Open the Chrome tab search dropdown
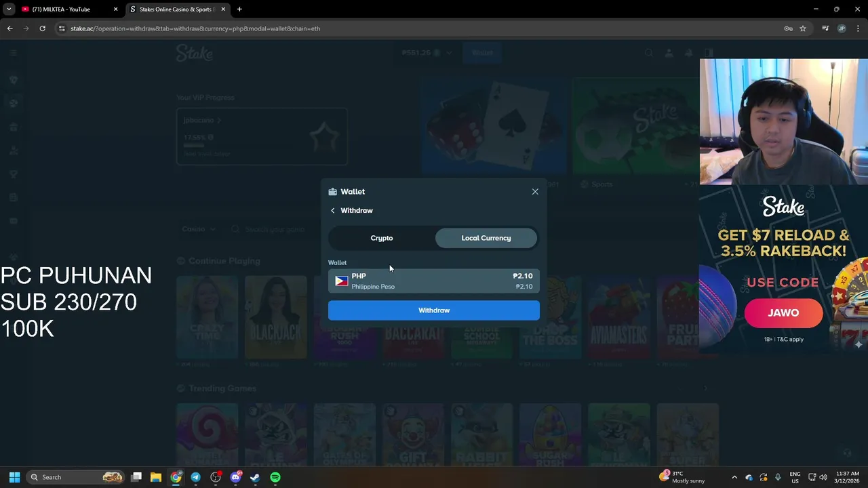Screen dimensions: 868x488 [9, 9]
